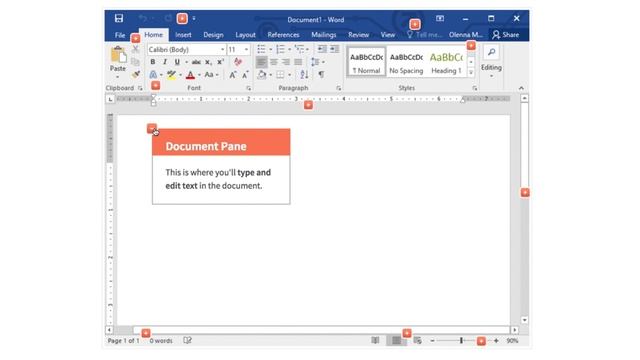This screenshot has height=360, width=640.
Task: Switch to the Layout tab
Action: pyautogui.click(x=245, y=35)
